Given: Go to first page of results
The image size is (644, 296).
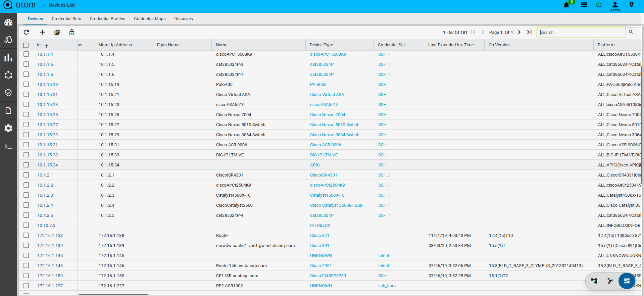Looking at the screenshot, I should pyautogui.click(x=473, y=32).
